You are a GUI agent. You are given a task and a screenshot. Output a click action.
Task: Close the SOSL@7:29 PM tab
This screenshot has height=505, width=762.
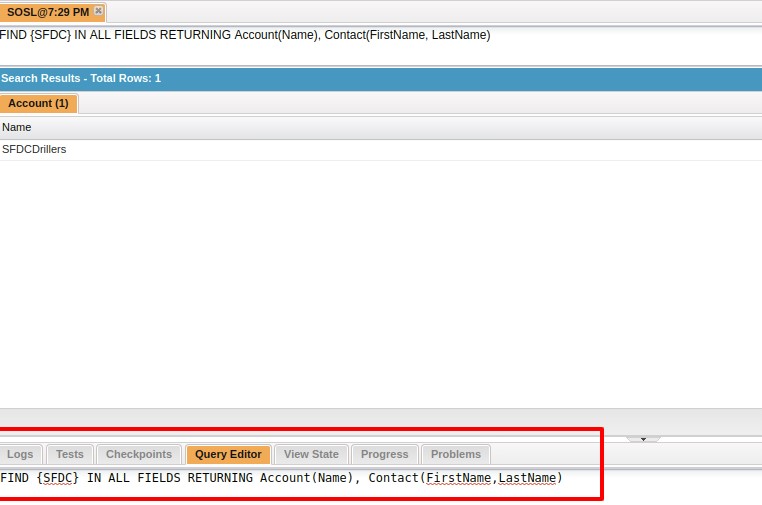(98, 11)
